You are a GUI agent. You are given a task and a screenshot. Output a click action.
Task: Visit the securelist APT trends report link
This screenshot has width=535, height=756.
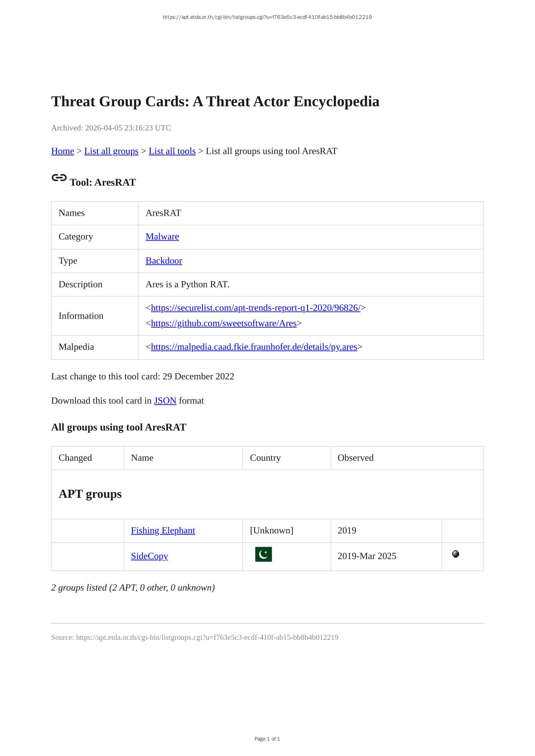[255, 308]
